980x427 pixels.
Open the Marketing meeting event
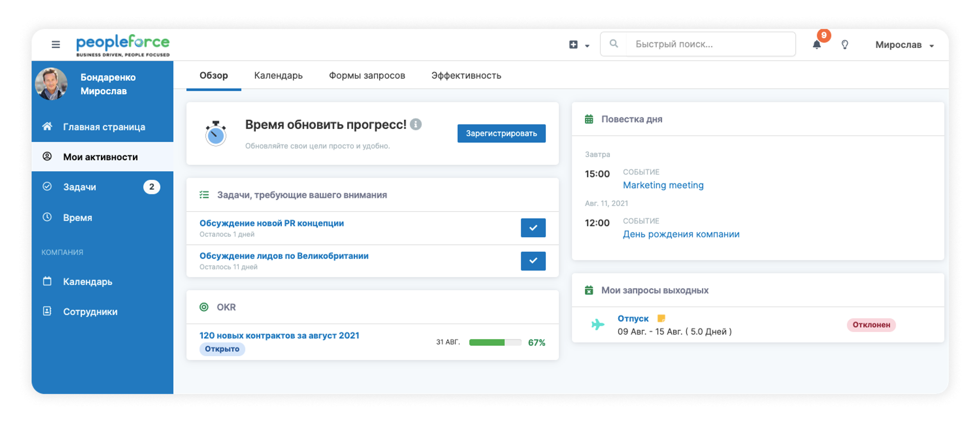(x=663, y=185)
